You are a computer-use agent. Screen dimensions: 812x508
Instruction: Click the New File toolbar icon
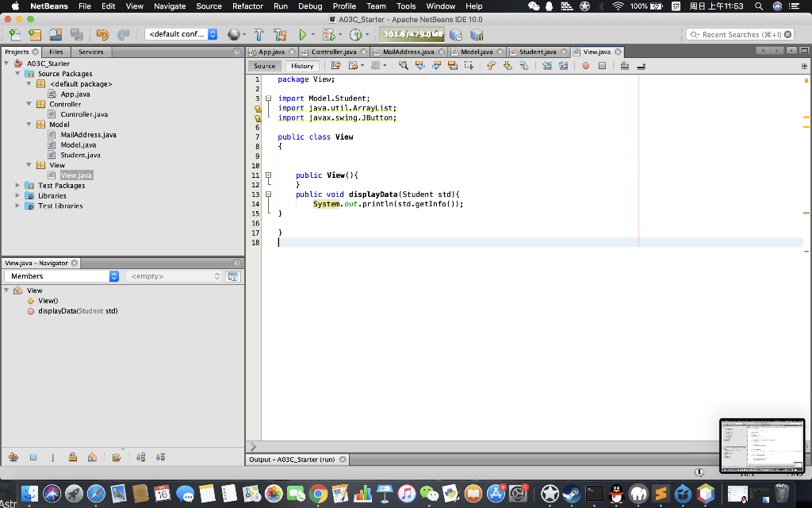tap(14, 34)
